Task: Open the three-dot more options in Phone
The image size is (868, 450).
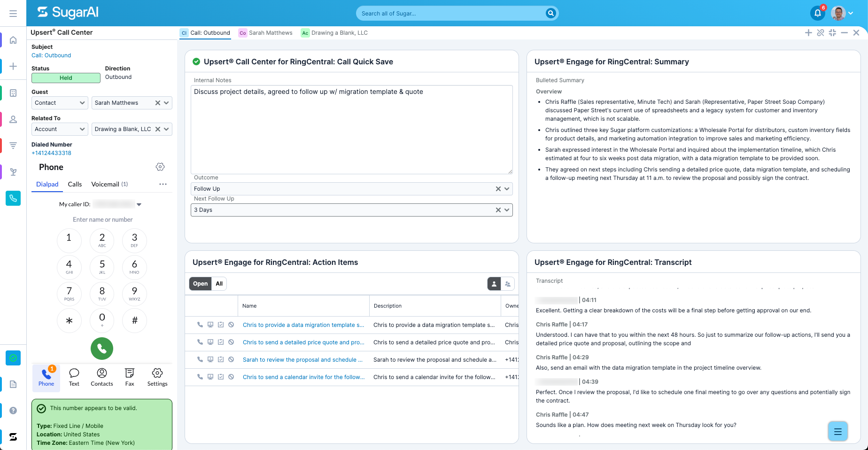Action: pos(163,184)
